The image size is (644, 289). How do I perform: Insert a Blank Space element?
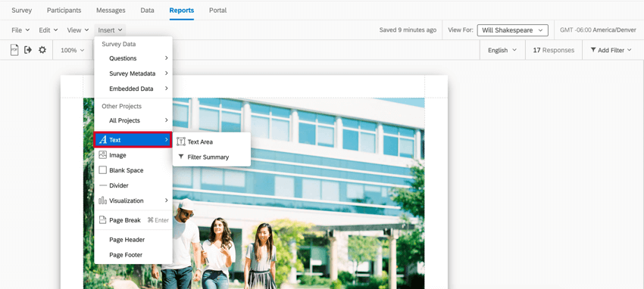(x=133, y=170)
